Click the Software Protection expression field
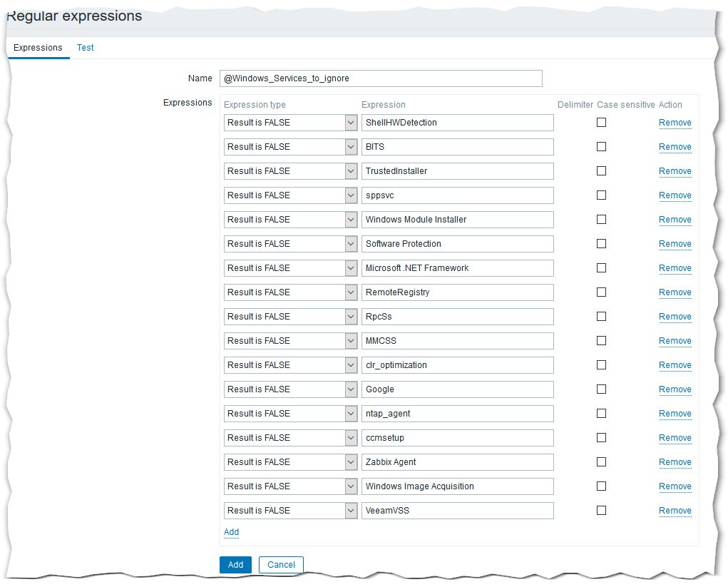 457,244
